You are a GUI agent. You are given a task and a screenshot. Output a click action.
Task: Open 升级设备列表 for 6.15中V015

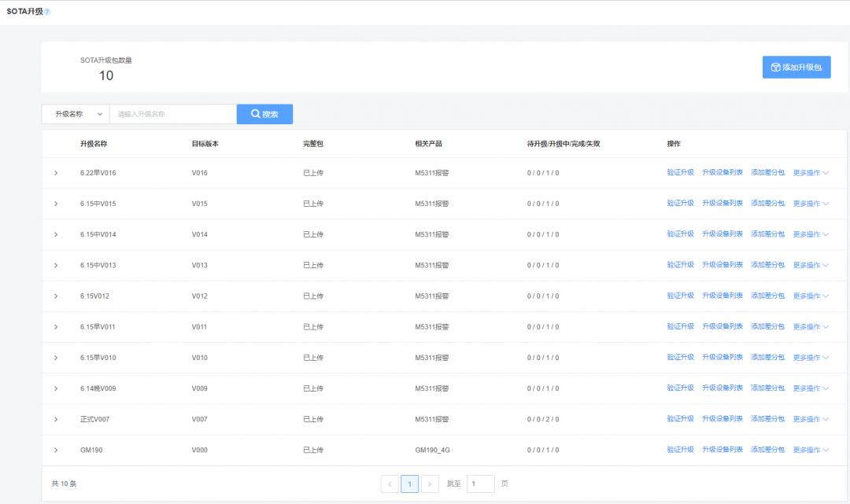tap(722, 203)
